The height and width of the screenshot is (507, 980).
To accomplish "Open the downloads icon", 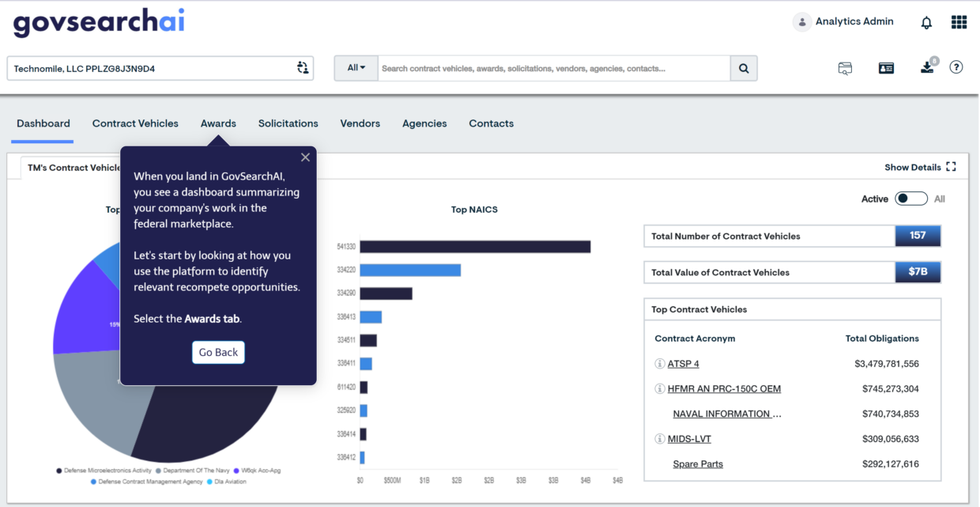I will pyautogui.click(x=928, y=67).
